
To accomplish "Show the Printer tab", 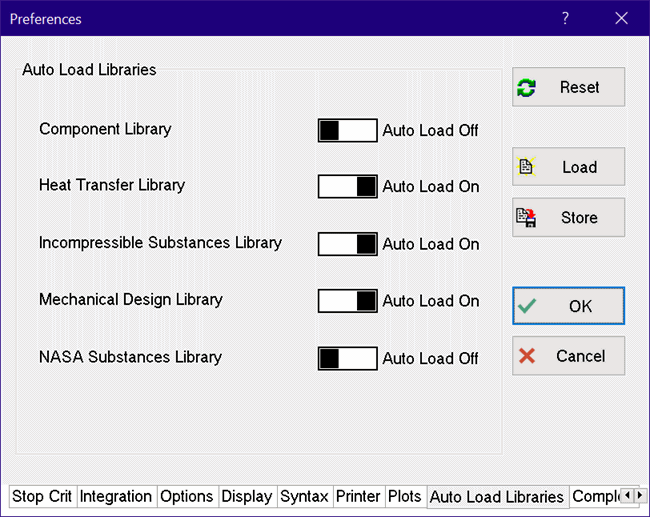I will [x=358, y=497].
